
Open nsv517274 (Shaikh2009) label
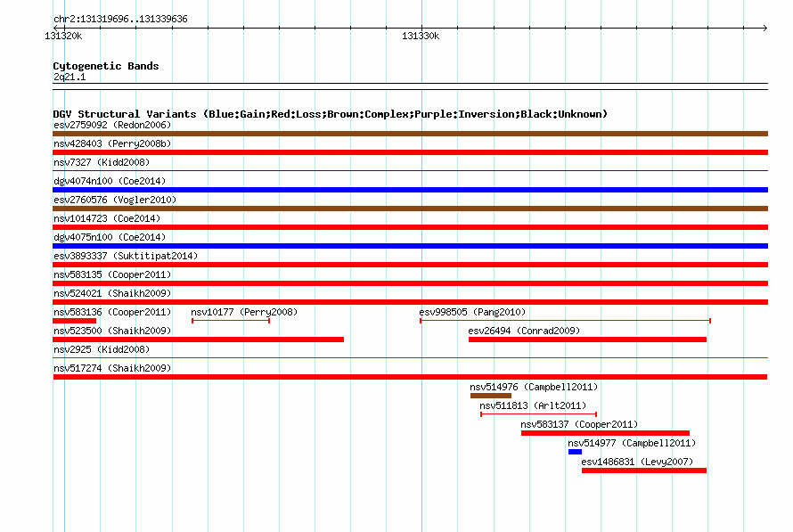pos(112,368)
